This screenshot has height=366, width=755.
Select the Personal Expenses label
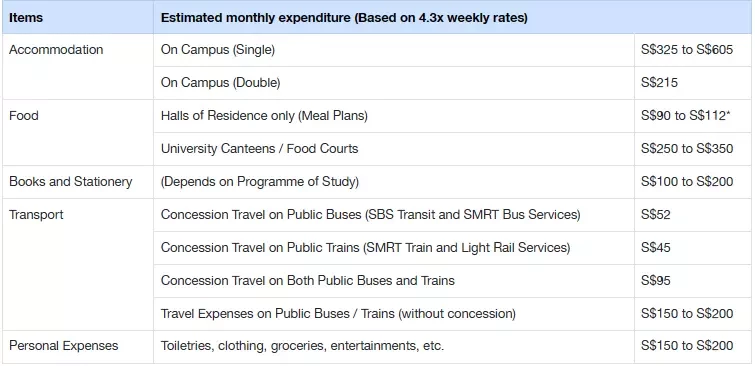point(64,346)
